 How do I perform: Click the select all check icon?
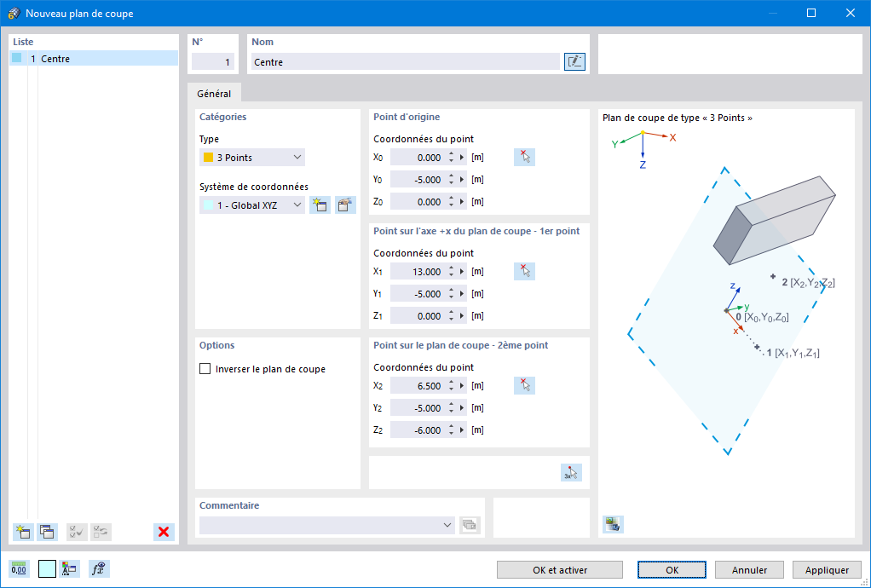coord(78,532)
